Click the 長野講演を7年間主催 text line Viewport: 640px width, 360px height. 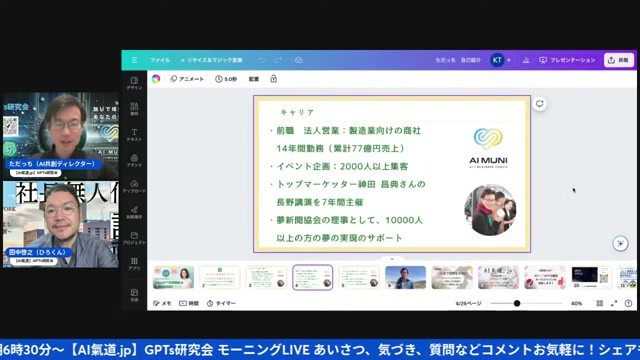pyautogui.click(x=320, y=202)
